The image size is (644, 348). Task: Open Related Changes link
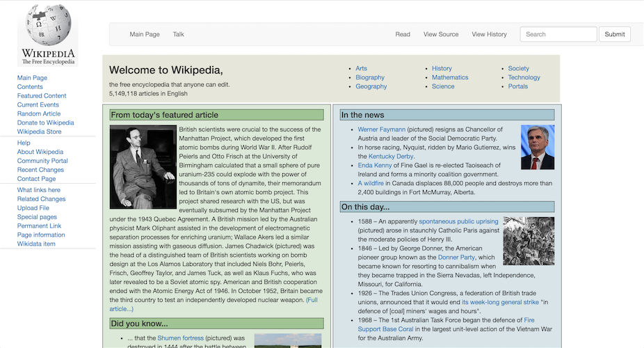(41, 199)
